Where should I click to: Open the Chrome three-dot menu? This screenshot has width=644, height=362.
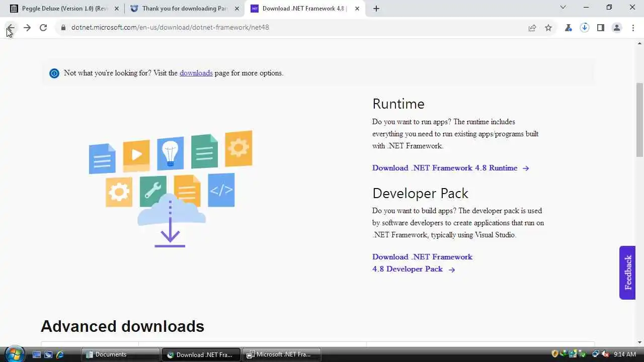633,28
